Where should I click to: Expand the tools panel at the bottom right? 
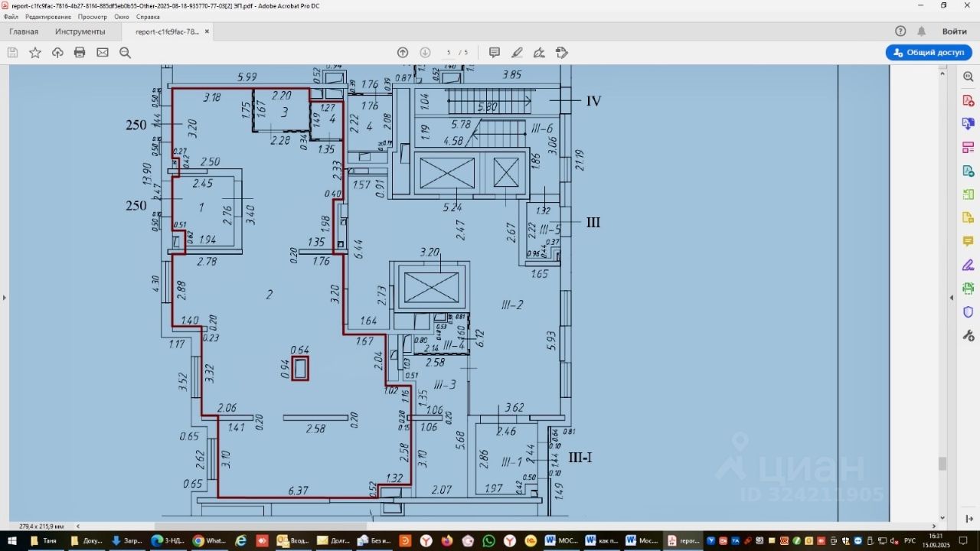click(969, 519)
